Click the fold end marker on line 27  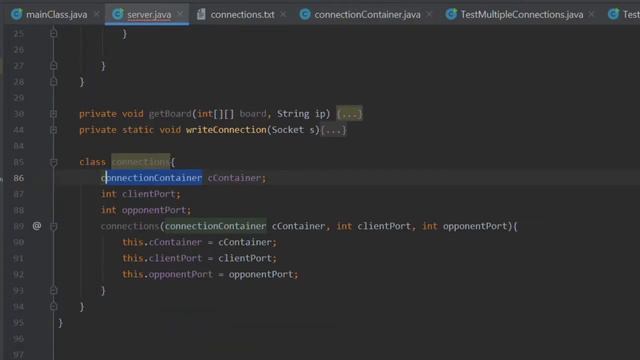[x=53, y=66]
